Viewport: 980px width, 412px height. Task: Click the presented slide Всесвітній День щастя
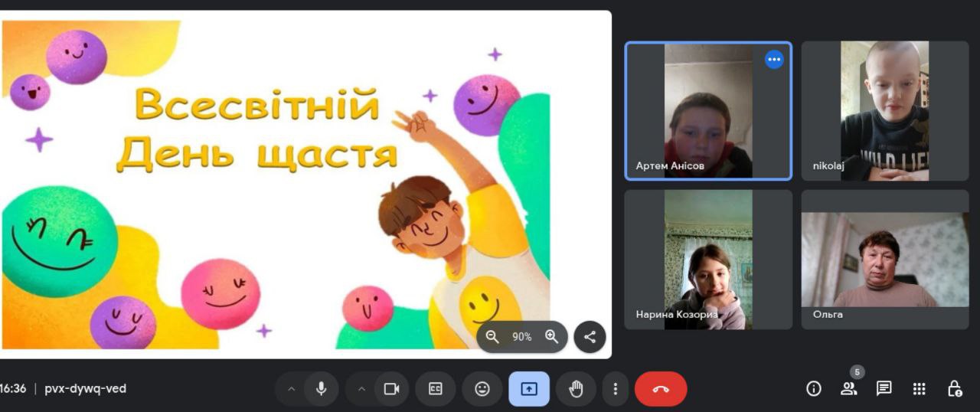tap(305, 184)
